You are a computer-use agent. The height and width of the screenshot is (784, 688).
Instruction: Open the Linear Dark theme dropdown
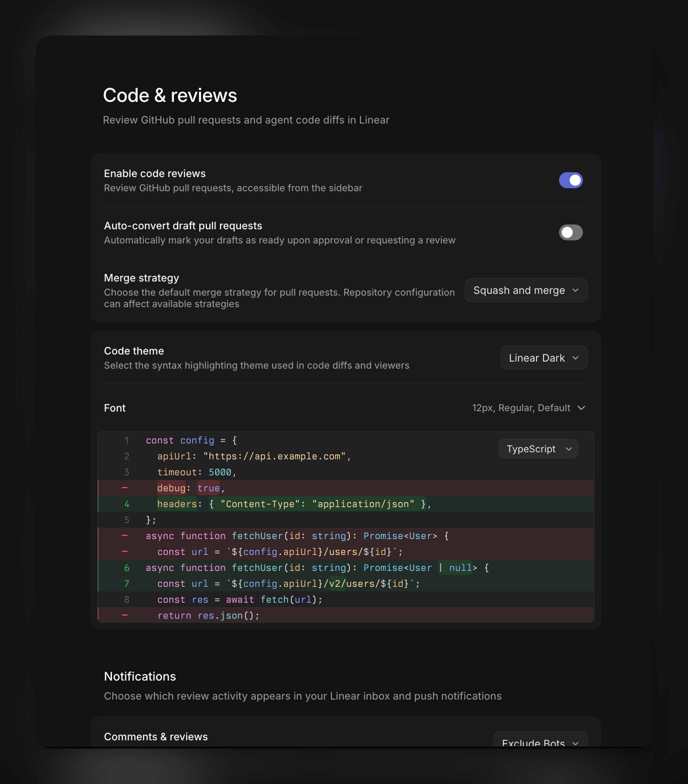tap(543, 358)
